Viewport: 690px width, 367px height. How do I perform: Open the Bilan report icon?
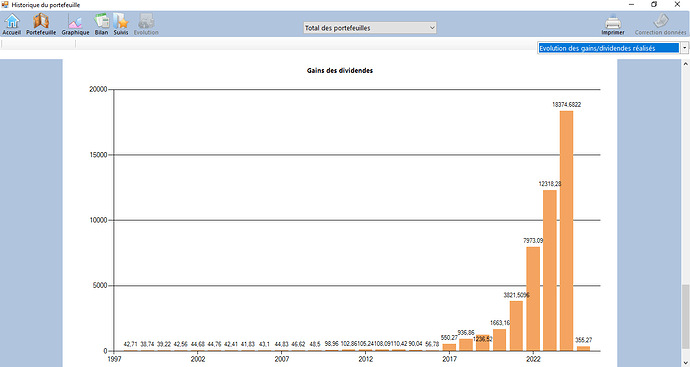pyautogui.click(x=101, y=24)
